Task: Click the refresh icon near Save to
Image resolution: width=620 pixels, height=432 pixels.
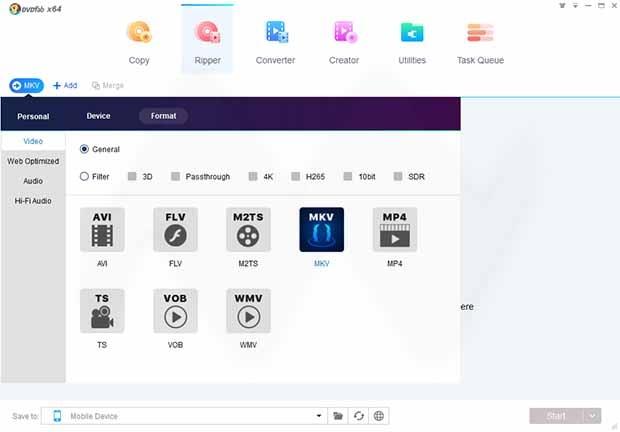Action: [x=358, y=416]
